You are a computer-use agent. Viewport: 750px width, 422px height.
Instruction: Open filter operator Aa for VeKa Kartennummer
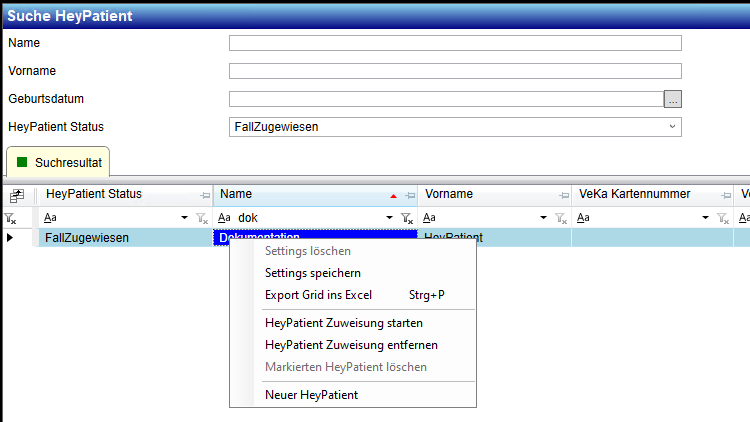(x=583, y=218)
